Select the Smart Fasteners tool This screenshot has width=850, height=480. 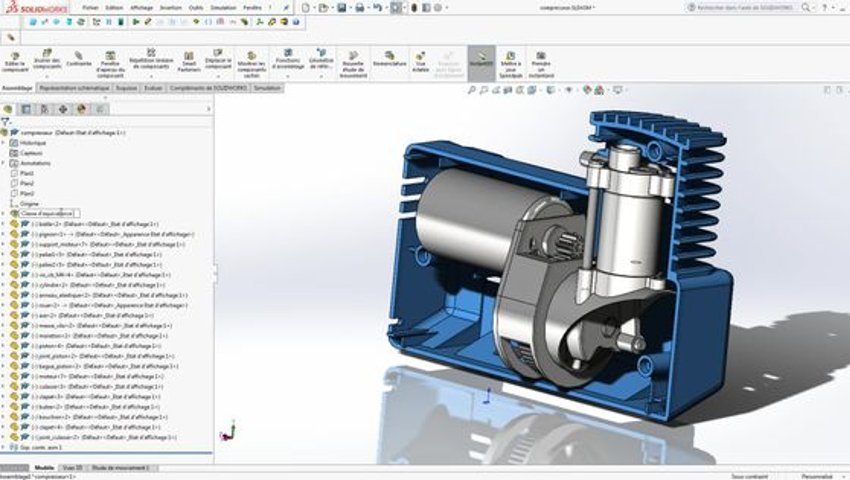point(189,62)
